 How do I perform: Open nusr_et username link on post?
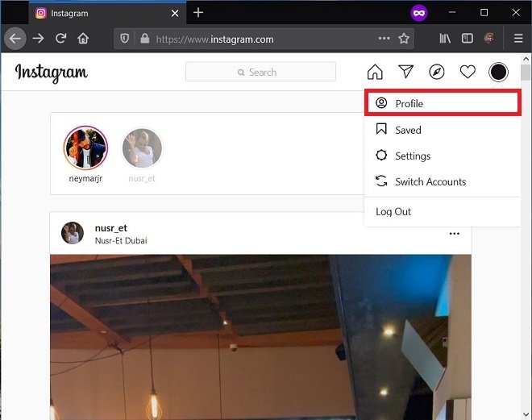[111, 228]
